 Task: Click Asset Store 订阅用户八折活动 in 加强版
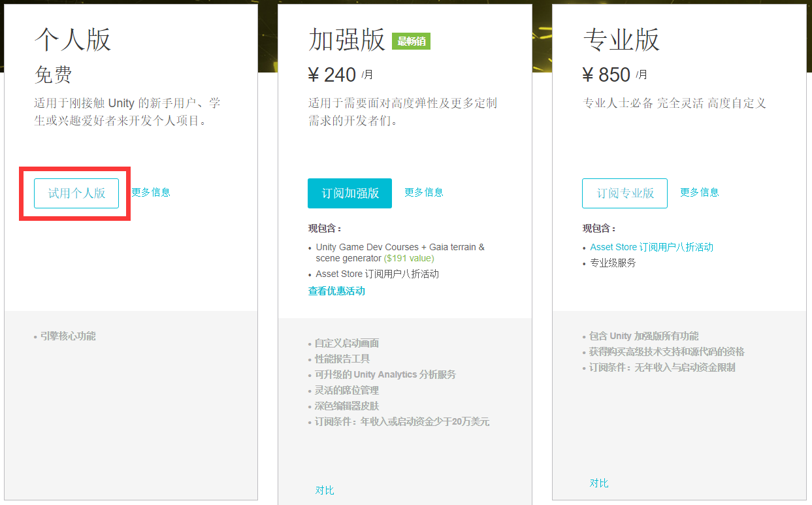[377, 274]
